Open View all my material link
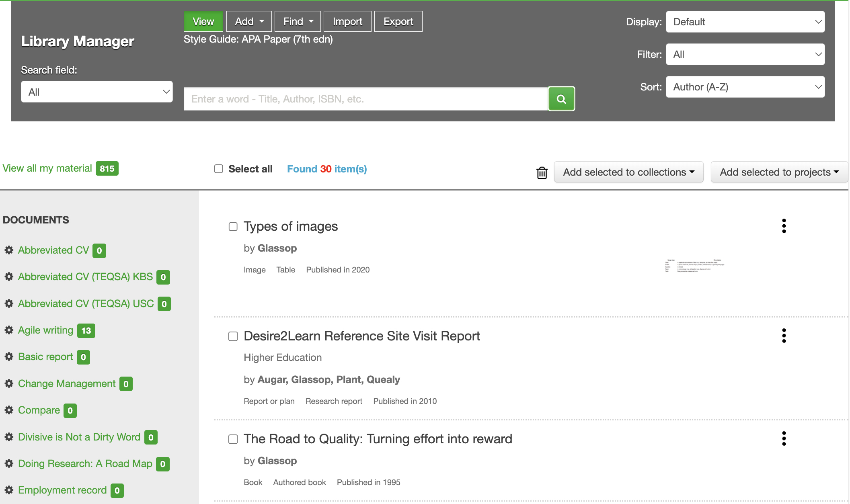Screen dimensions: 850x504 [47, 168]
